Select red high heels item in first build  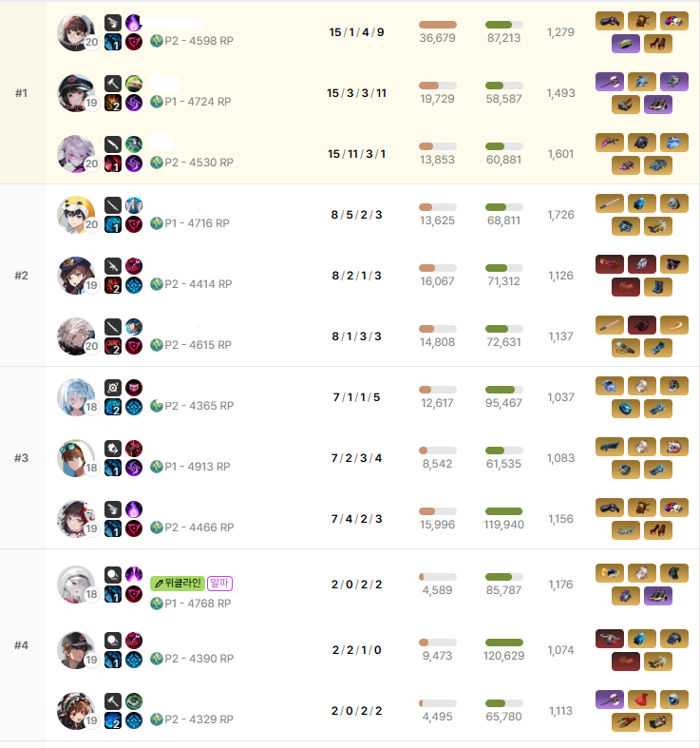(x=658, y=44)
